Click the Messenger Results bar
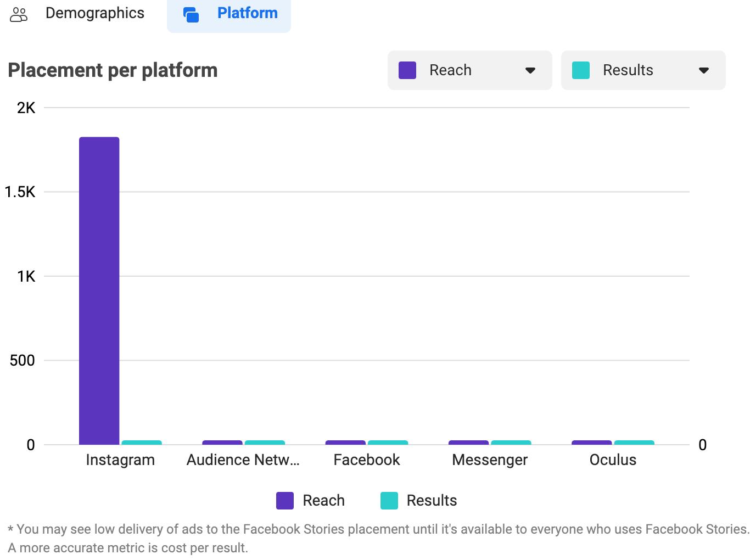This screenshot has width=750, height=560. [511, 443]
